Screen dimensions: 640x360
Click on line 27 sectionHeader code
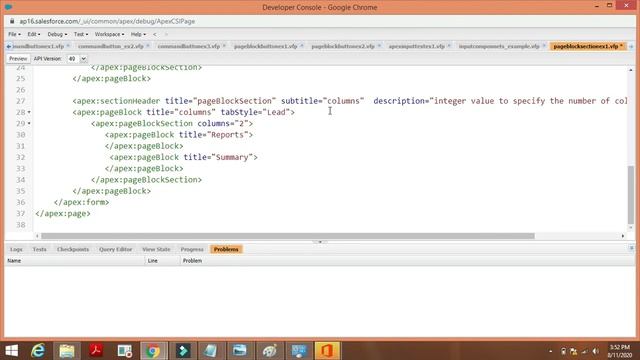350,101
